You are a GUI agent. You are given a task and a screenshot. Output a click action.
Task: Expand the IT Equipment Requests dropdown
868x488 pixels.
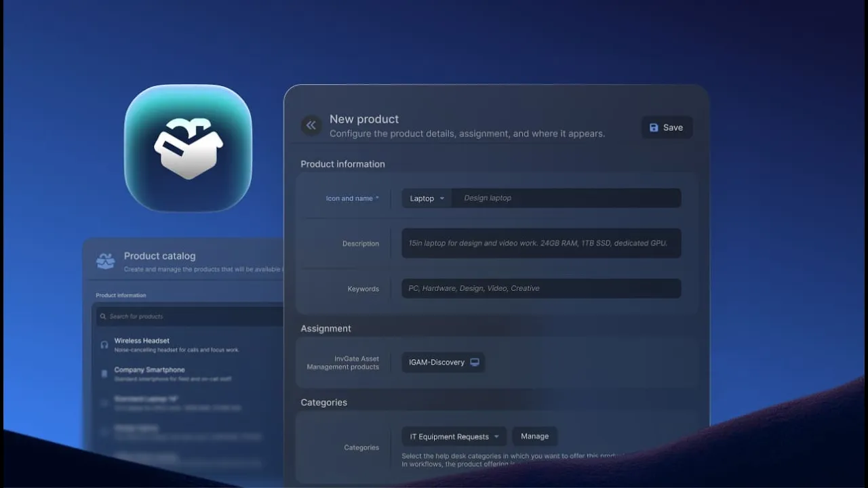[x=454, y=436]
